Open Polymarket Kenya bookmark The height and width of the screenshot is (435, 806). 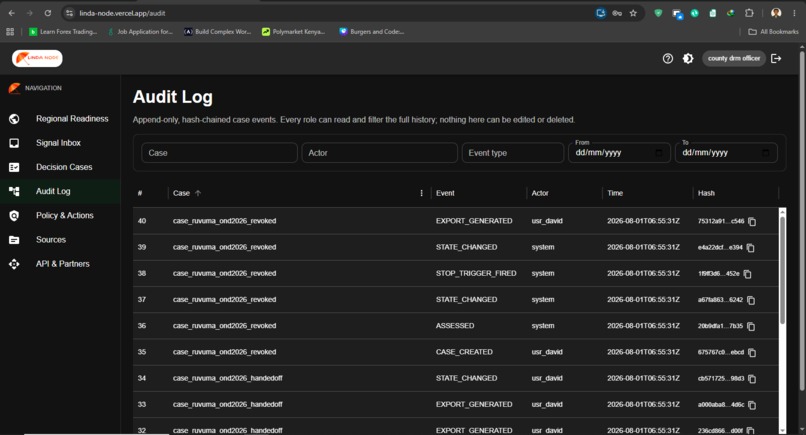294,32
